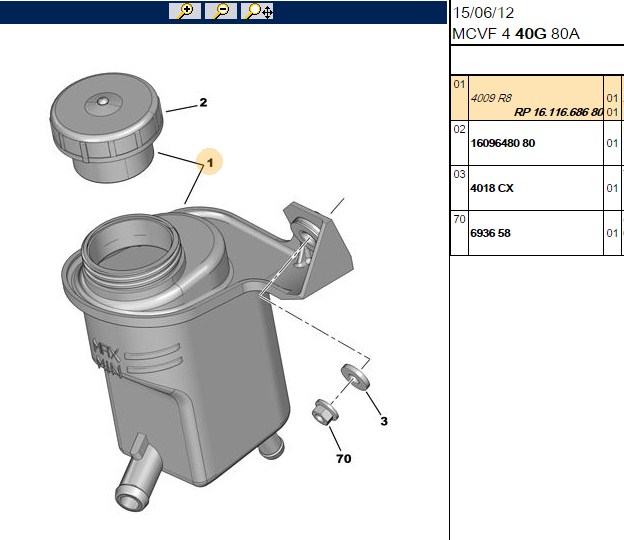Open part number 4018 CX
Viewport: 624px width, 540px height.
coord(492,188)
